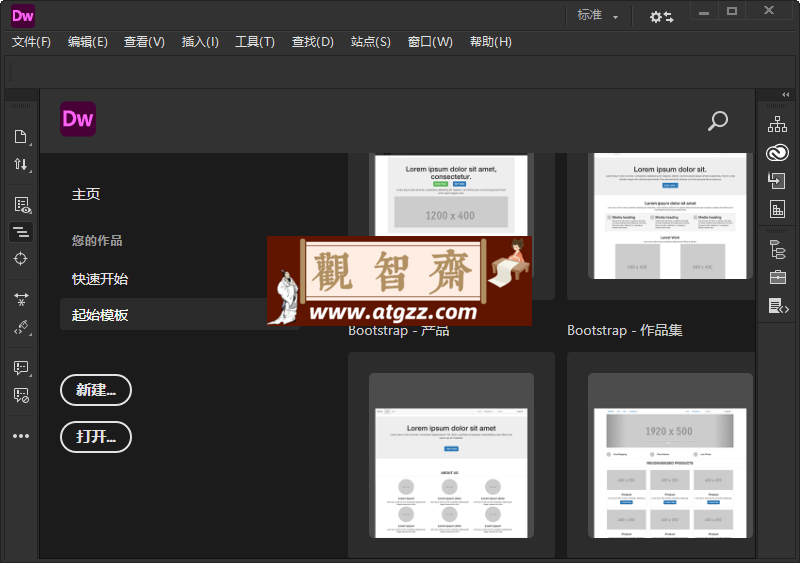The height and width of the screenshot is (563, 800).
Task: Click the 新建... button
Action: pos(96,390)
